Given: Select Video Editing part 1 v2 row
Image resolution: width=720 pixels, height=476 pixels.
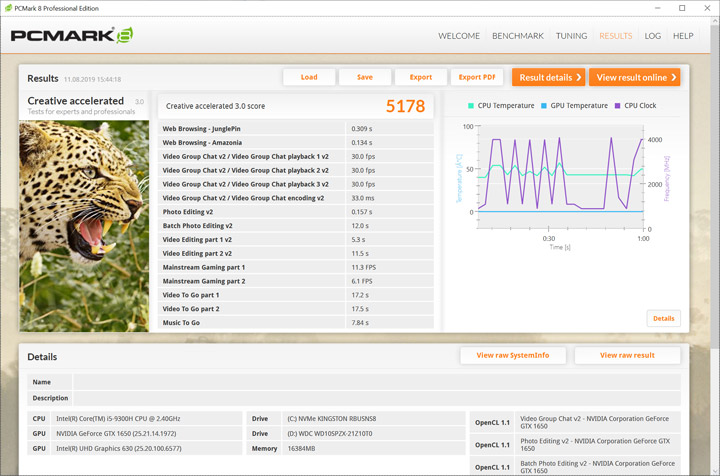Looking at the screenshot, I should click(x=296, y=240).
